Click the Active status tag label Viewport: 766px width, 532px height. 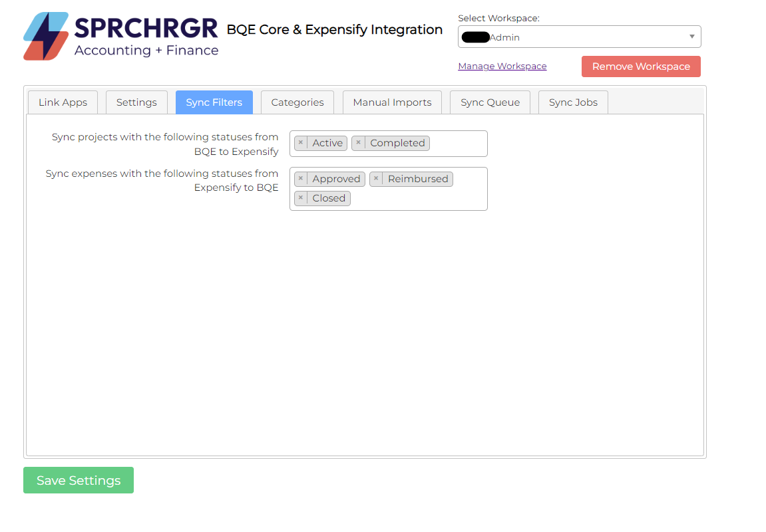[327, 143]
